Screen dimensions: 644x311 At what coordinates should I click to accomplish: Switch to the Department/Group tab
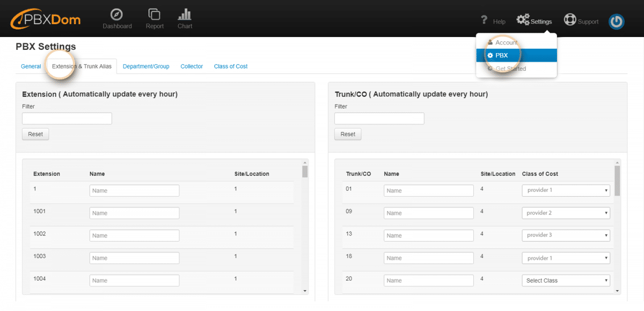tap(146, 66)
